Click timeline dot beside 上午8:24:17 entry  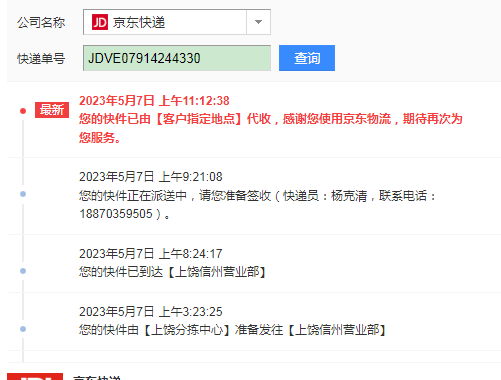pos(23,271)
